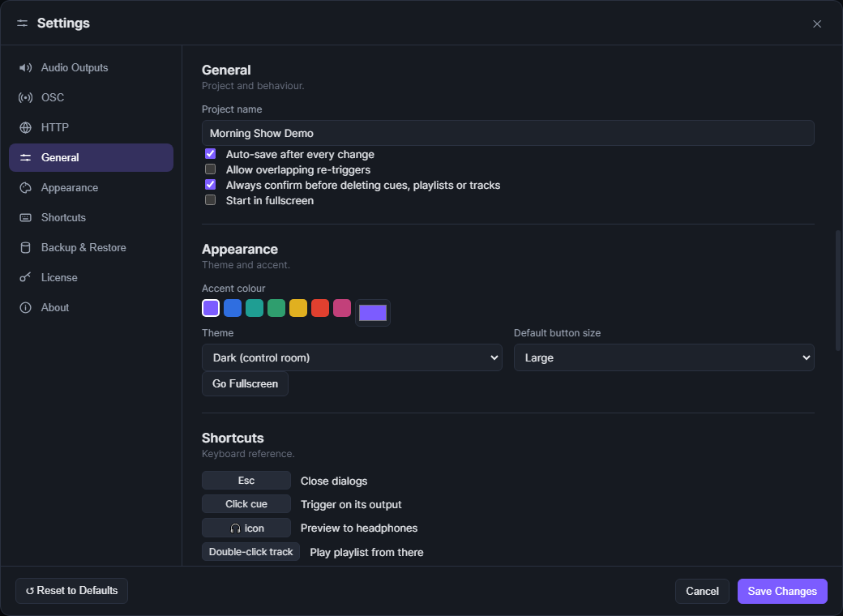Go to the HTTP settings section

pyautogui.click(x=91, y=127)
